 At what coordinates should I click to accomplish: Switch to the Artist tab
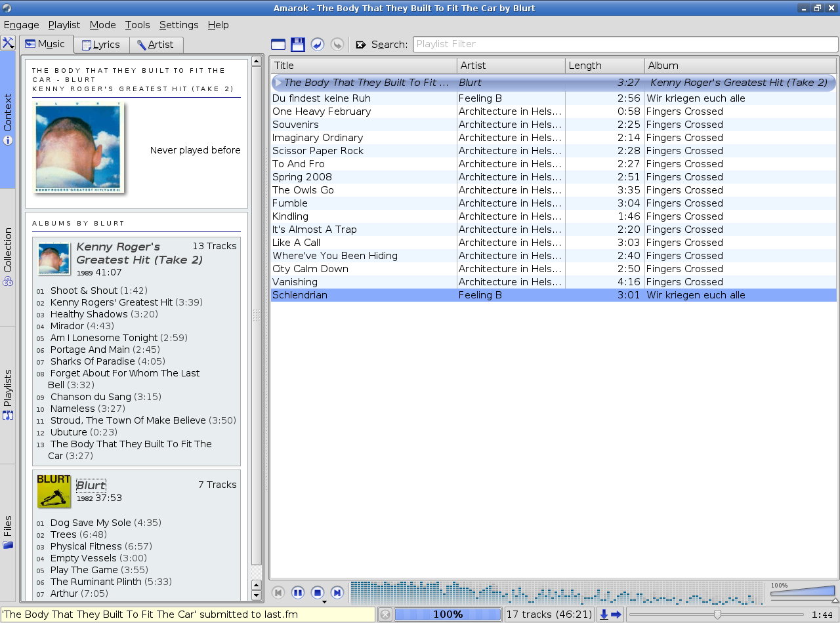click(156, 45)
